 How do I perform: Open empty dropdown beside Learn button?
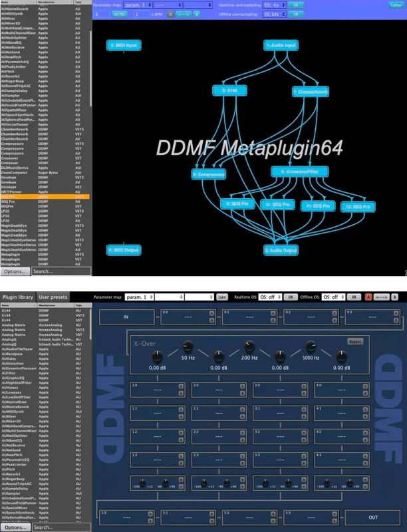pos(200,297)
